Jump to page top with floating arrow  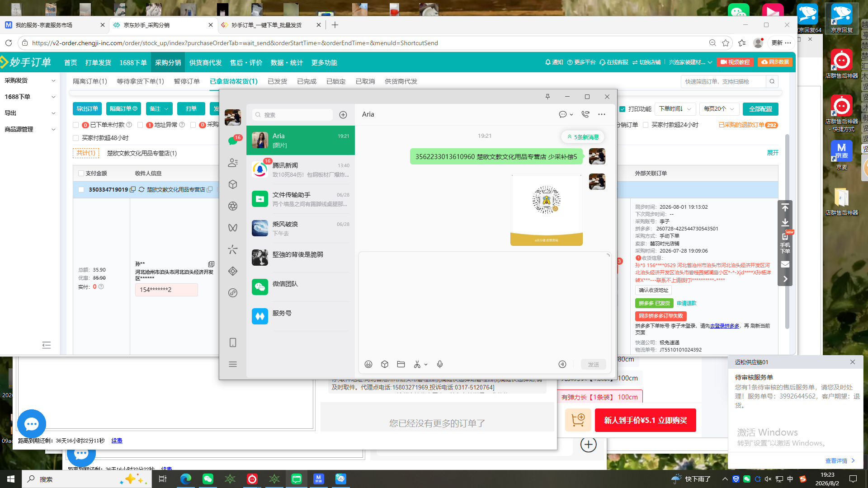coord(785,207)
